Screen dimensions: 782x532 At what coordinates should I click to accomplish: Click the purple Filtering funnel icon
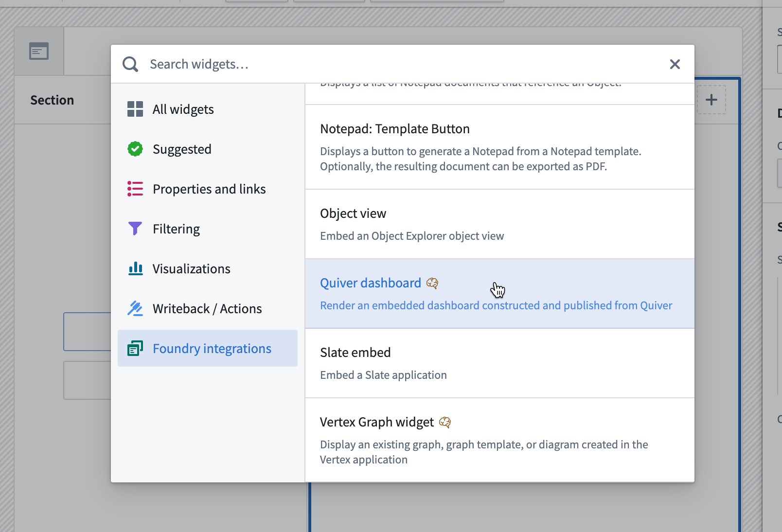[x=135, y=229]
